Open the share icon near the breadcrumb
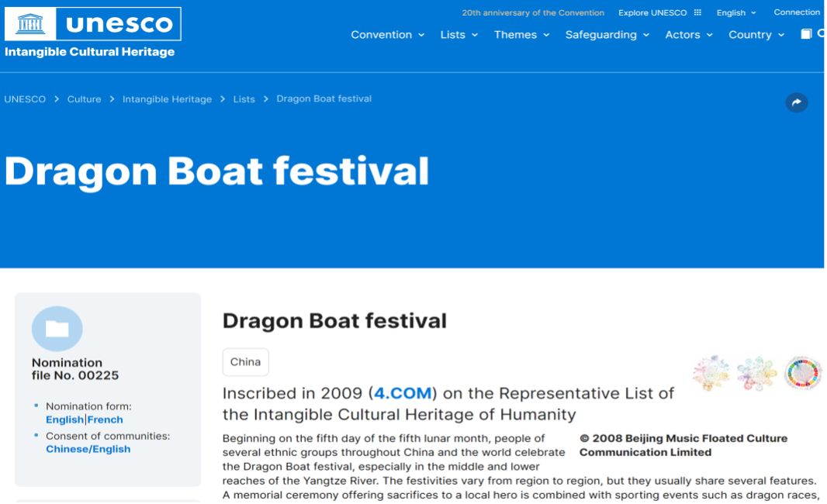 point(796,102)
